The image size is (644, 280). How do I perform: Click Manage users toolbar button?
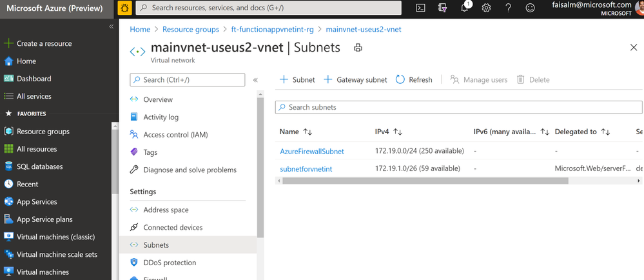pyautogui.click(x=479, y=80)
